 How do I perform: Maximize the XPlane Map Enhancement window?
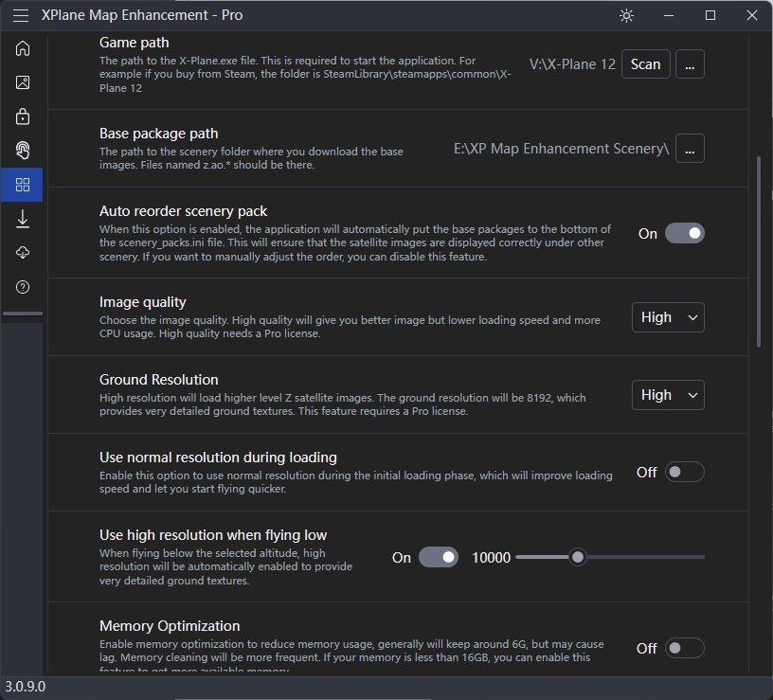click(x=710, y=15)
